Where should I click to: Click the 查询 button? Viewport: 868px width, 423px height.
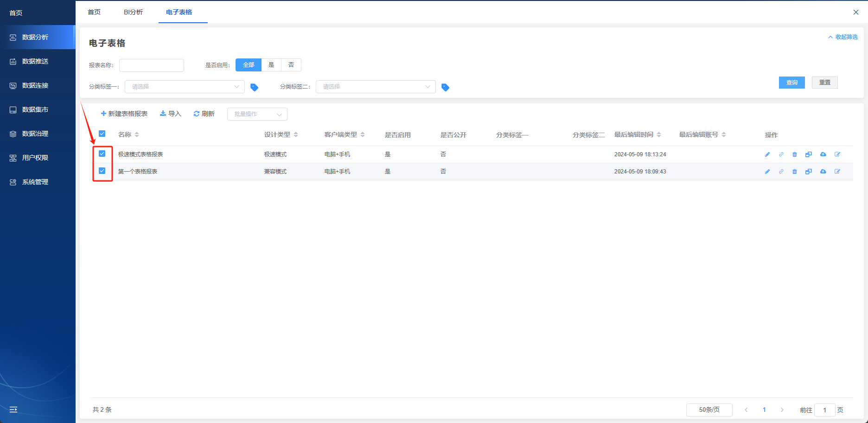[x=792, y=83]
